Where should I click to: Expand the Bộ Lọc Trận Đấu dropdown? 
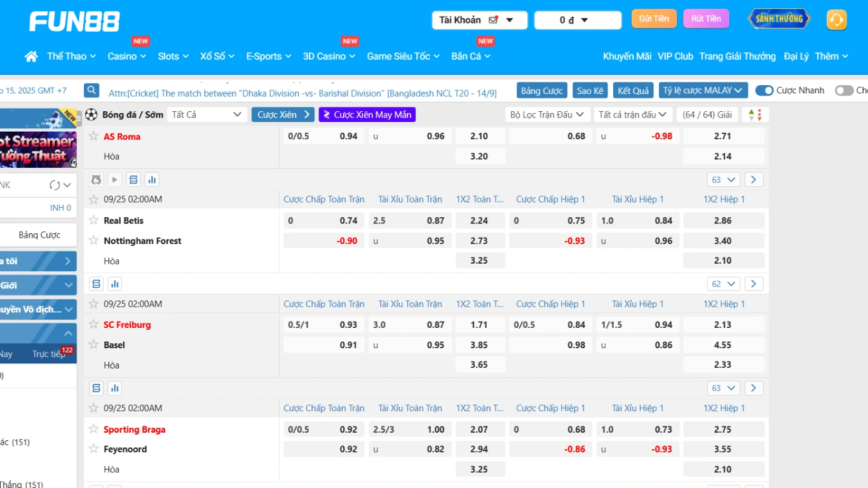(546, 115)
